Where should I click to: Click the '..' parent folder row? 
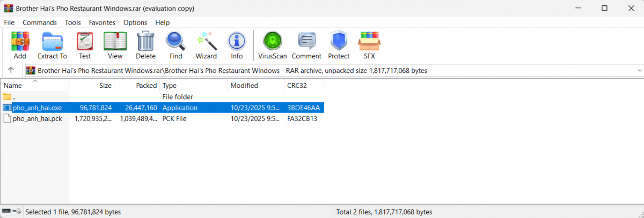[x=162, y=96]
